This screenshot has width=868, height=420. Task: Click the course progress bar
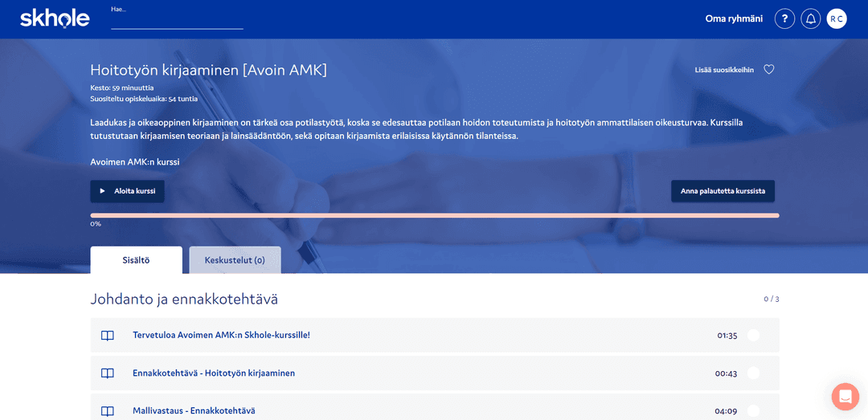pos(434,215)
